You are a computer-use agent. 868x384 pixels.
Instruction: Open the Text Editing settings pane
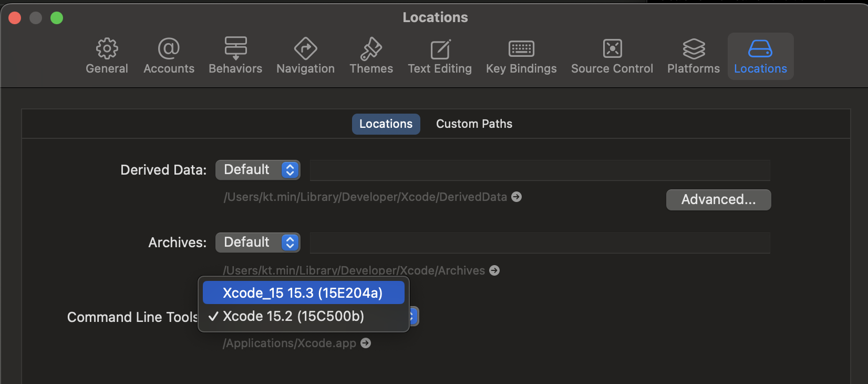pyautogui.click(x=440, y=56)
